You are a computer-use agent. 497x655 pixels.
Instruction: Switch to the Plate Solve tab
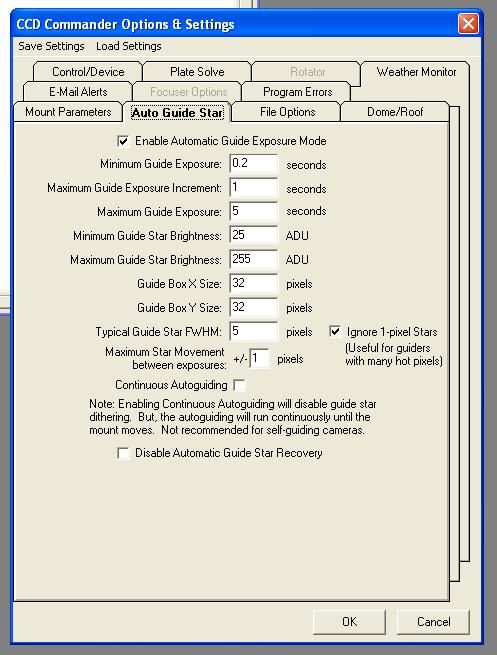[197, 72]
